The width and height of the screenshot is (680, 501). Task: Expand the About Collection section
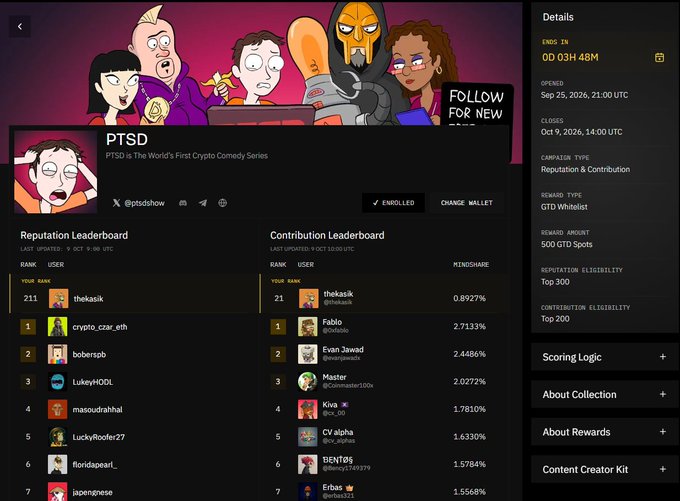604,394
